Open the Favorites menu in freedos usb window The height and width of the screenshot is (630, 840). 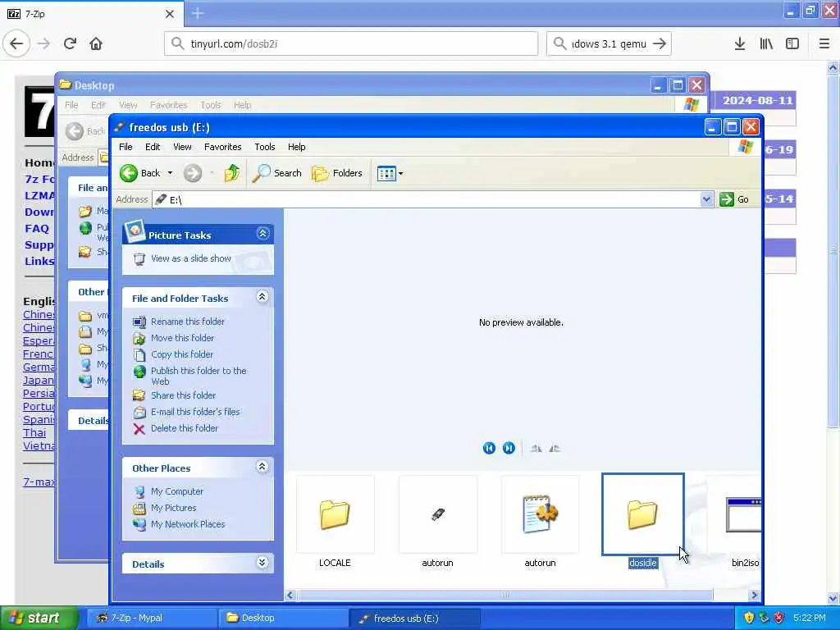[x=223, y=147]
